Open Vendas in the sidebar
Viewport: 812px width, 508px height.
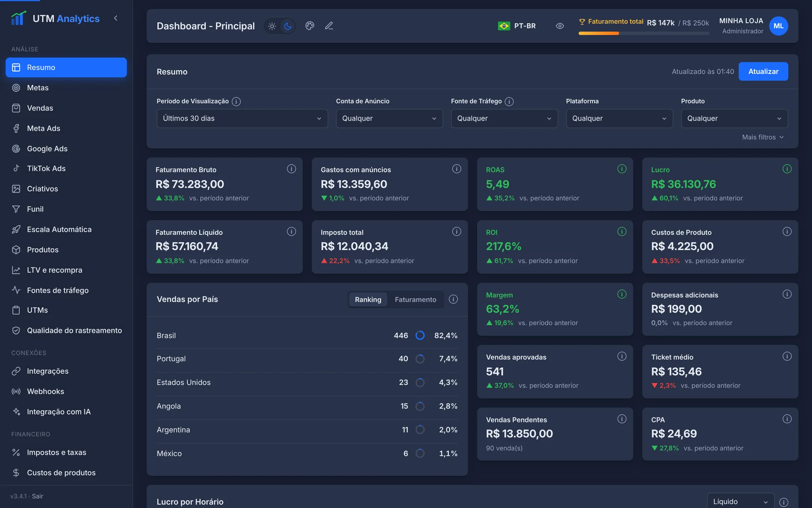pyautogui.click(x=66, y=108)
